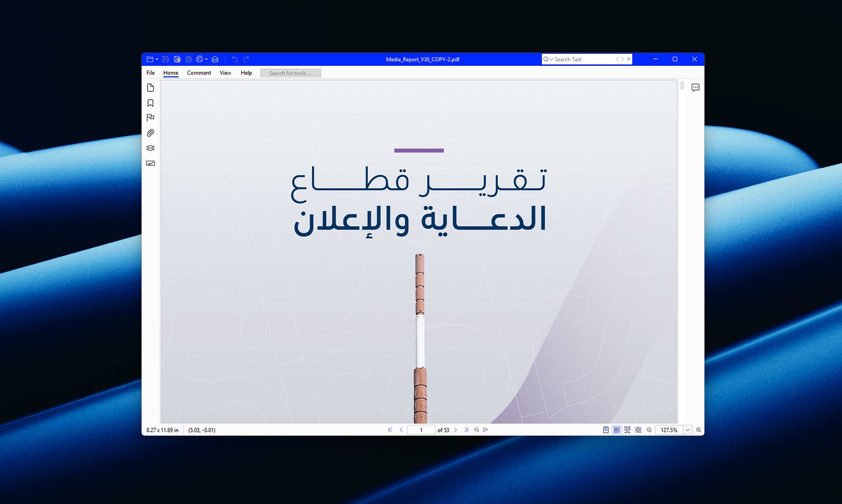Click the zoom in magnifier

point(699,430)
